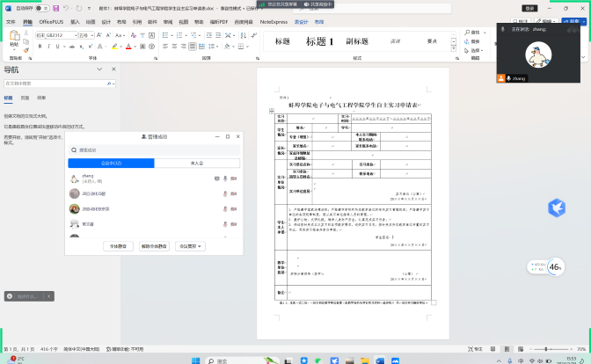
Task: Click zhang's microphone icon in member list
Action: tap(226, 178)
